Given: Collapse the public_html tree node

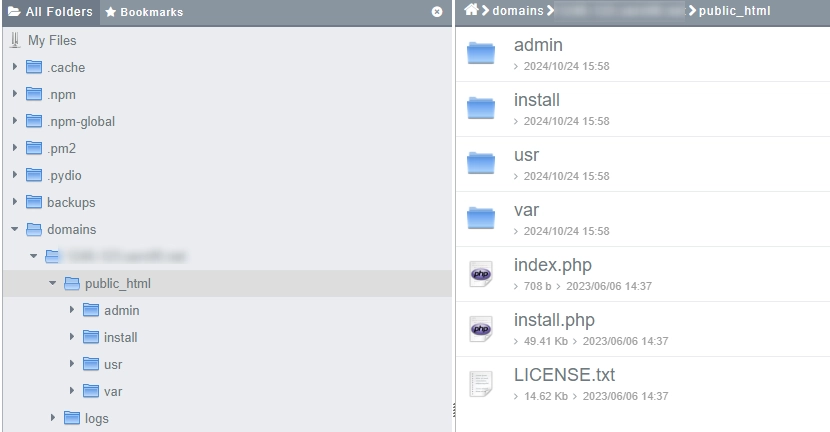Looking at the screenshot, I should point(53,283).
